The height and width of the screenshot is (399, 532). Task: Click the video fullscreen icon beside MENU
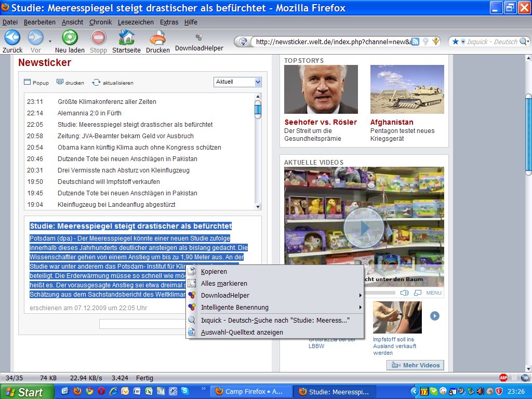click(418, 292)
